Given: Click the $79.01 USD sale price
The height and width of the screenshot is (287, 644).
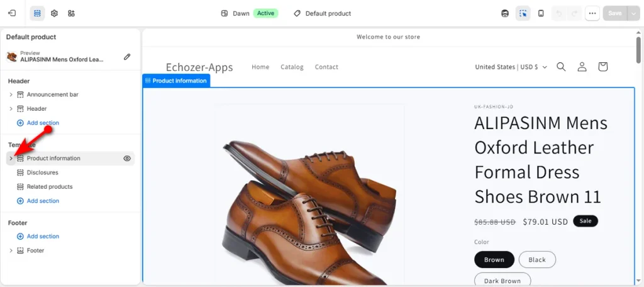Looking at the screenshot, I should [545, 222].
